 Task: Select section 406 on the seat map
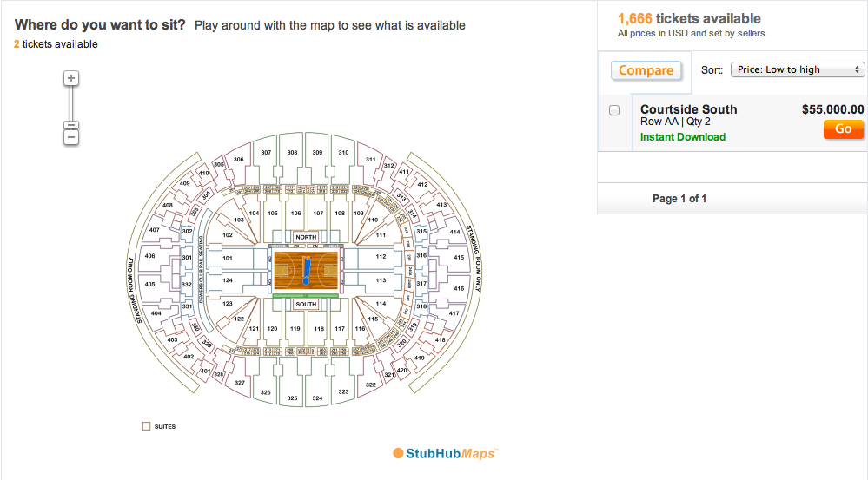150,256
